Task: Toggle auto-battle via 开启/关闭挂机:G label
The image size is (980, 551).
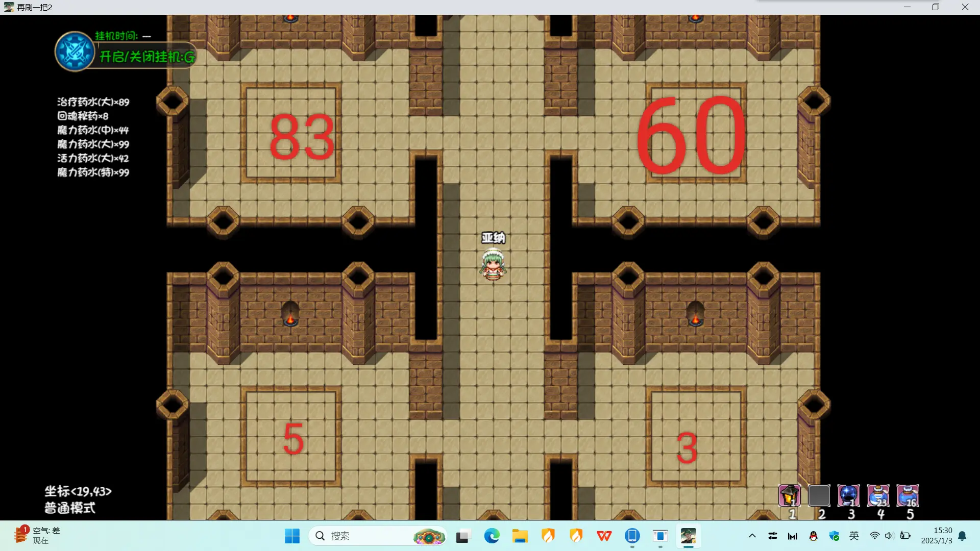Action: pyautogui.click(x=147, y=57)
